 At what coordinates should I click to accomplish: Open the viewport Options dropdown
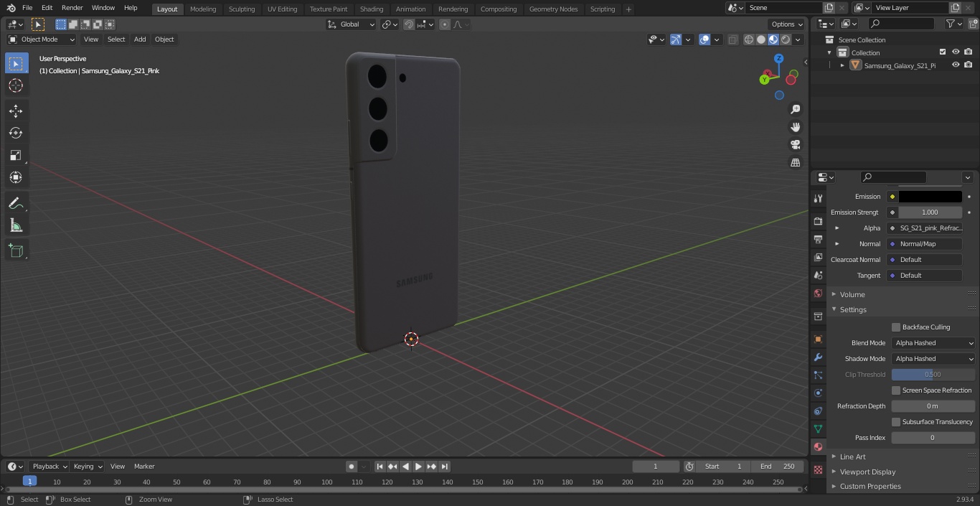tap(787, 24)
